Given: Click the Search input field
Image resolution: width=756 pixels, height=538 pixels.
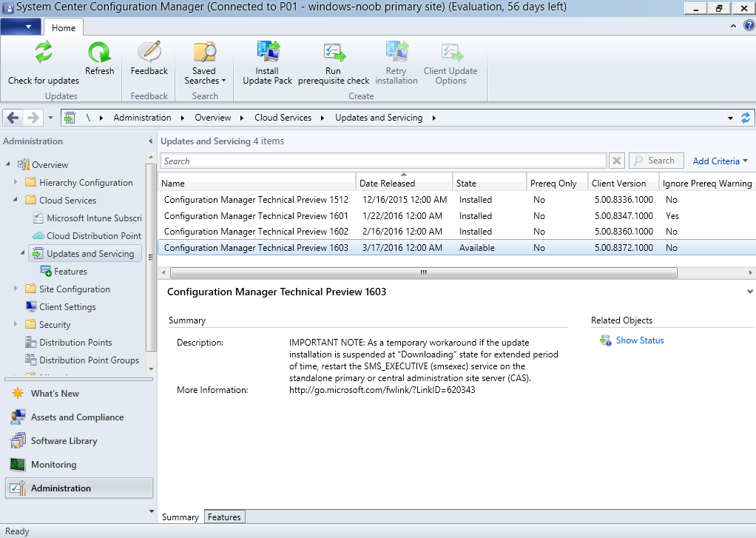Looking at the screenshot, I should 383,161.
